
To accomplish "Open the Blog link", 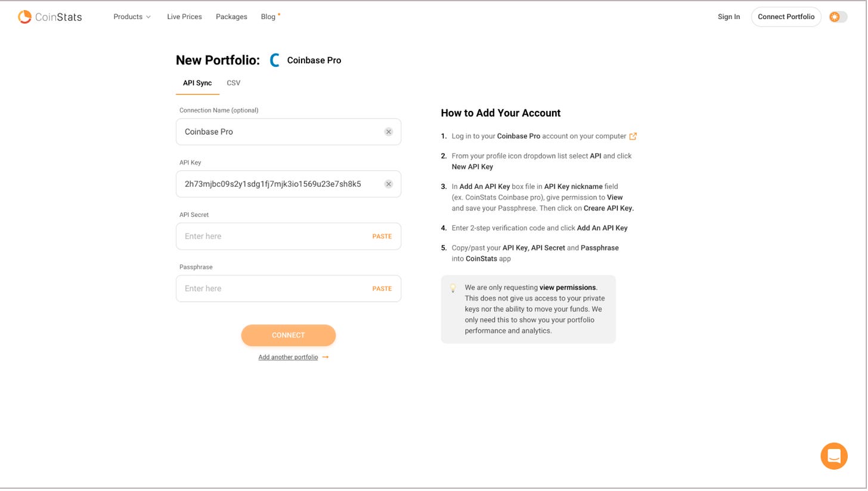I will (x=268, y=17).
